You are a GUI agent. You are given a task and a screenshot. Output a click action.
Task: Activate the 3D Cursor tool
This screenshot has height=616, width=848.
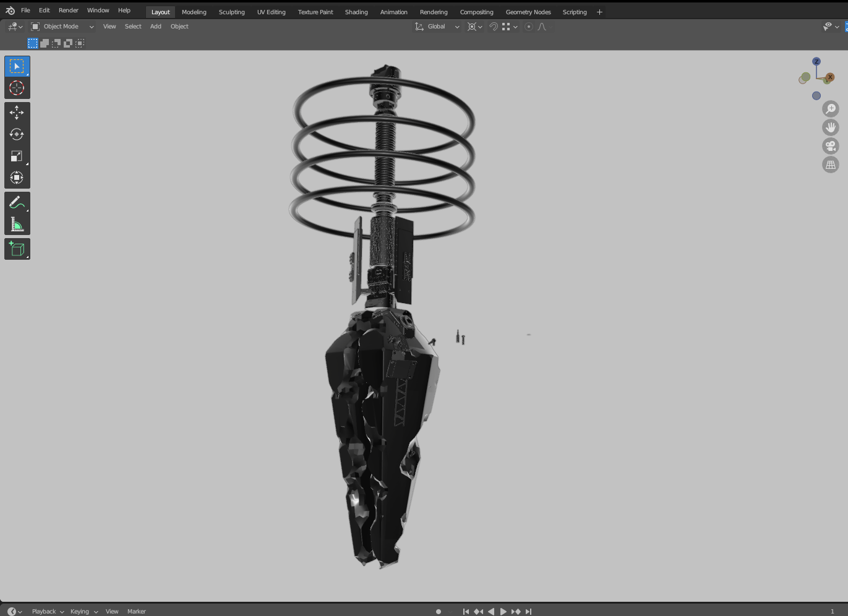point(17,88)
